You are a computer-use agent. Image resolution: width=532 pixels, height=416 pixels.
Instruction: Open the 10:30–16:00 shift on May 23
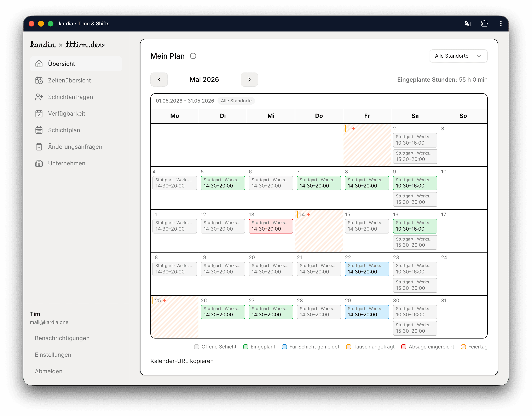[415, 269]
